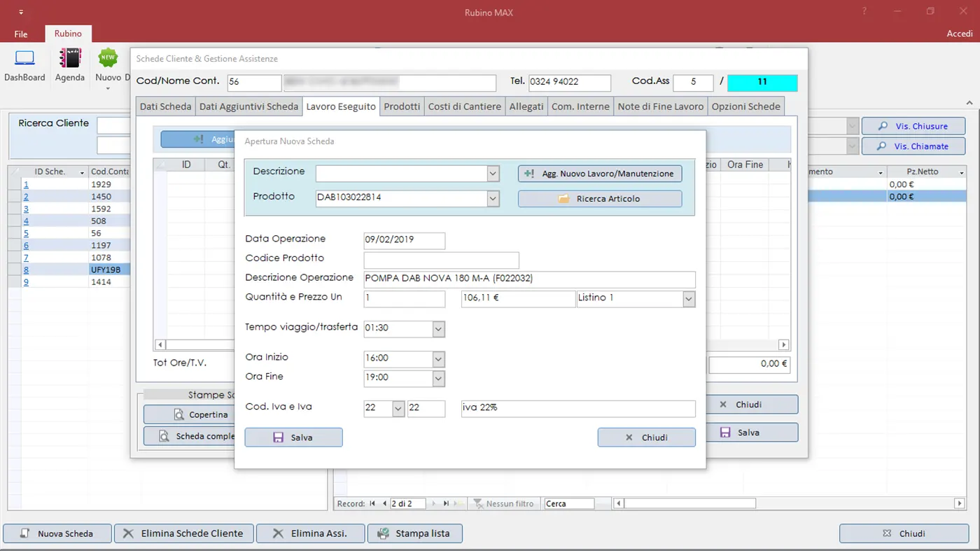Viewport: 980px width, 551px height.
Task: Open scheda ID link 9
Action: click(27, 282)
